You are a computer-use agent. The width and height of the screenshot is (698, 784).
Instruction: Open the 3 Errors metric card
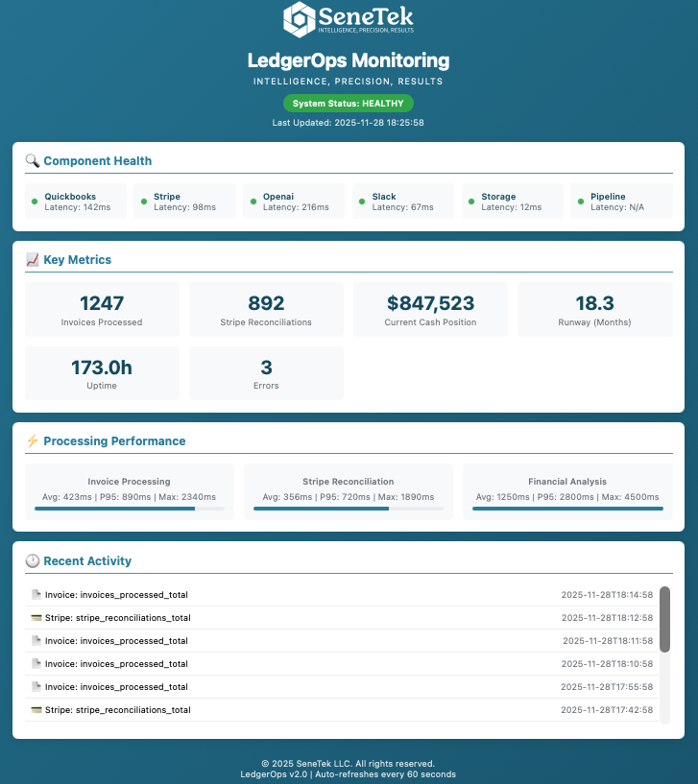point(266,373)
